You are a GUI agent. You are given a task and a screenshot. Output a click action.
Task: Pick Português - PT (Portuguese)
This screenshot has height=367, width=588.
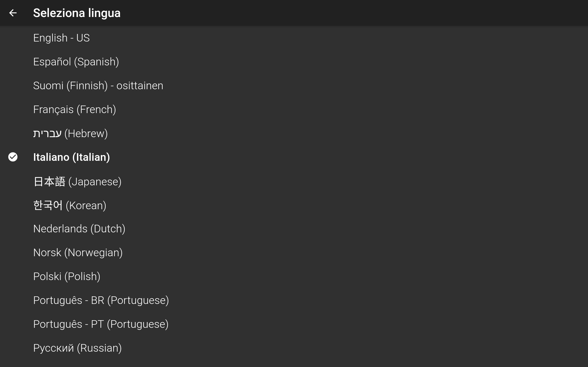(294, 324)
